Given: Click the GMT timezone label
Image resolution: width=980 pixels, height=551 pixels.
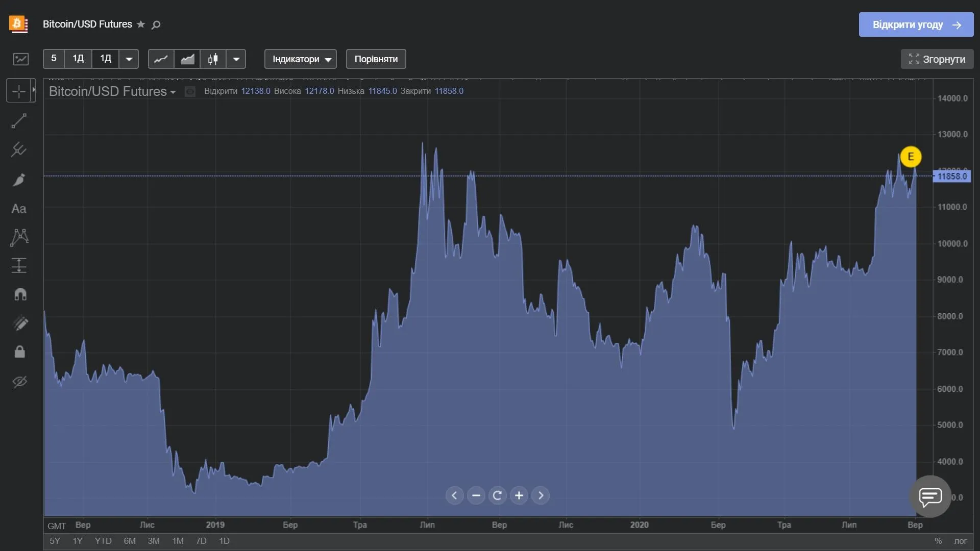Looking at the screenshot, I should pyautogui.click(x=57, y=526).
